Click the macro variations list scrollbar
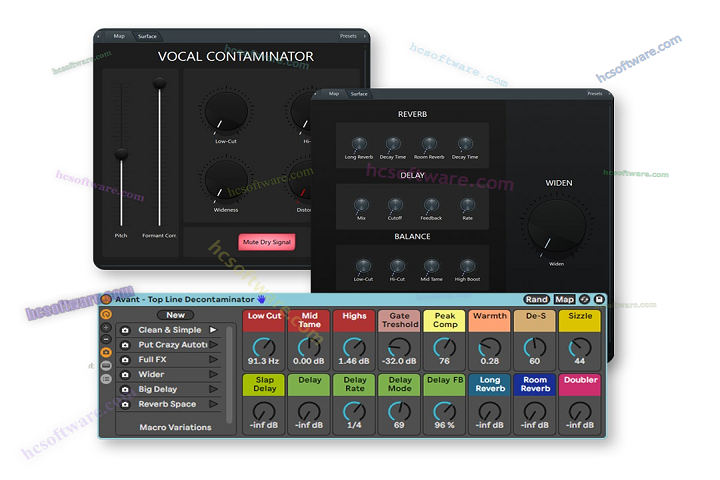720x480 pixels. click(229, 374)
